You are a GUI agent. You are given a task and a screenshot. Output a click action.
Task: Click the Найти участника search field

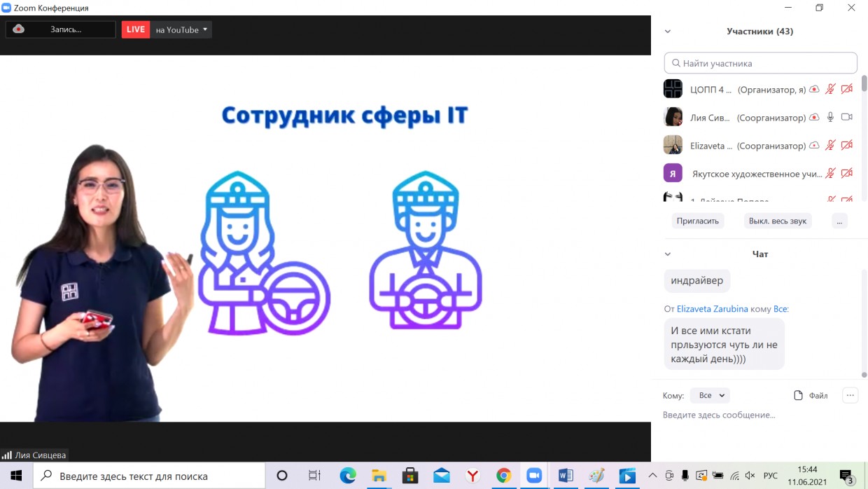tap(761, 63)
